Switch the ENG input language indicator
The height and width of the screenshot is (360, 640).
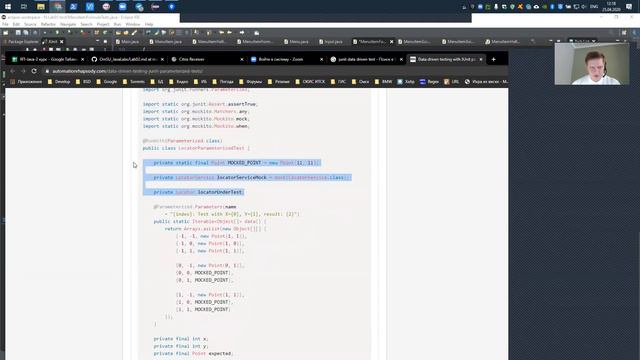click(x=594, y=7)
